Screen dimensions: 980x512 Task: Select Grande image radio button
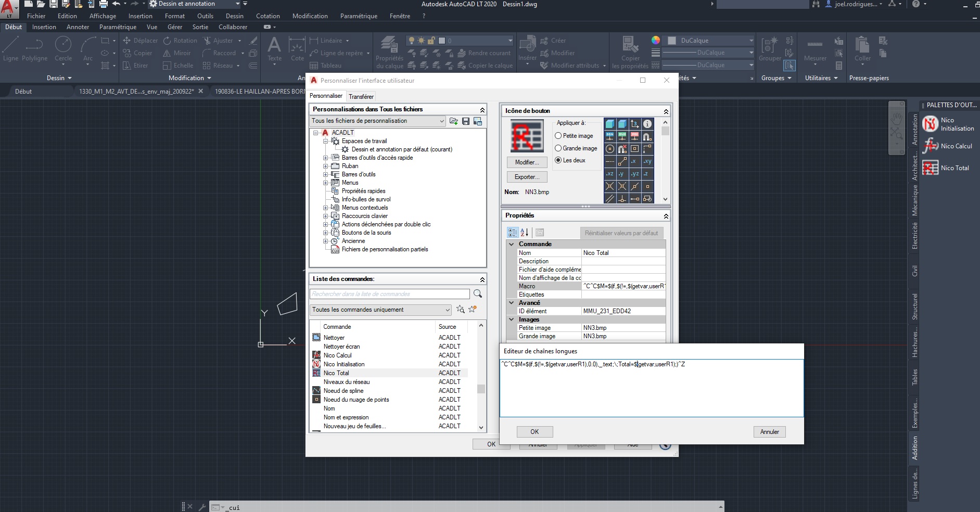click(558, 148)
